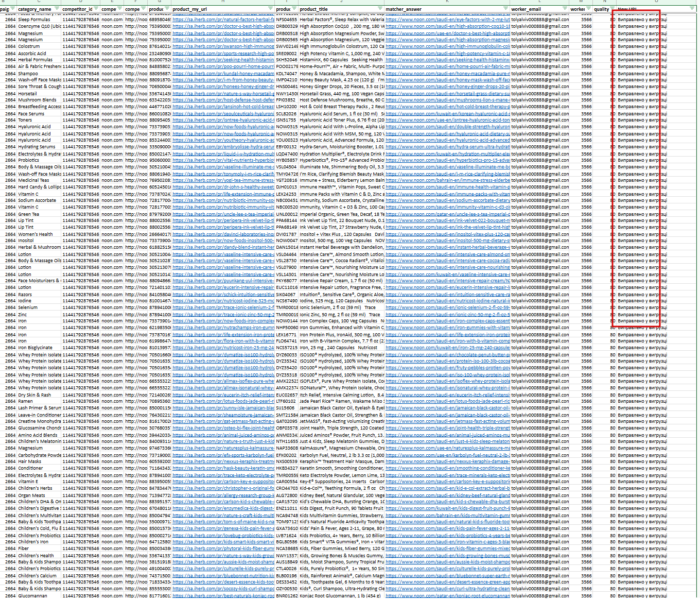Viewport: 700px width, 600px height.
Task: Open the noon lotus-foods-jade-pearl-rice link
Action: [x=448, y=401]
